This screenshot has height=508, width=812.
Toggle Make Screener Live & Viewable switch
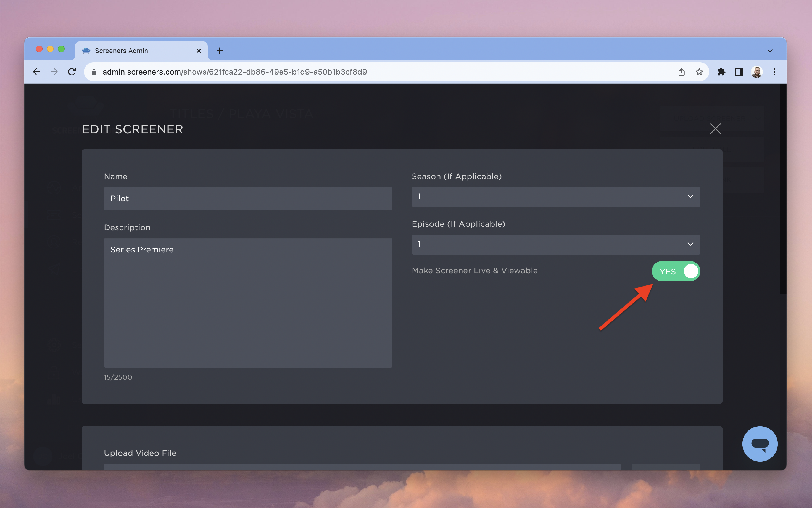(x=676, y=271)
